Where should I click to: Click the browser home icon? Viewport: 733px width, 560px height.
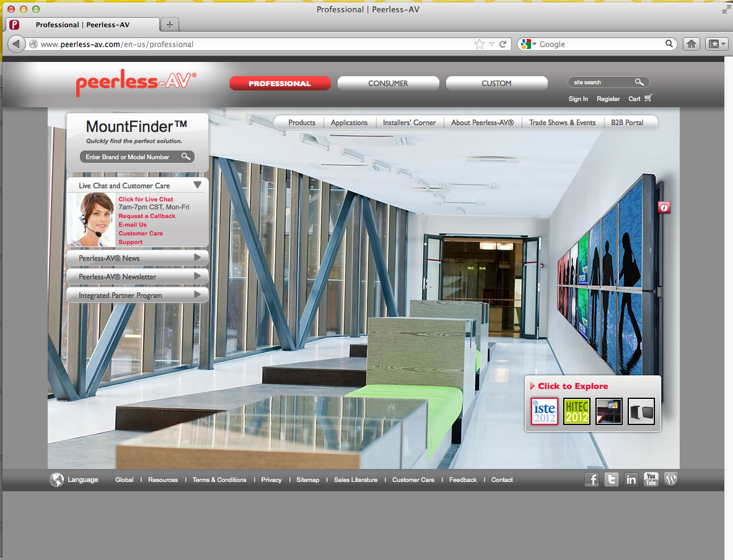pos(691,44)
